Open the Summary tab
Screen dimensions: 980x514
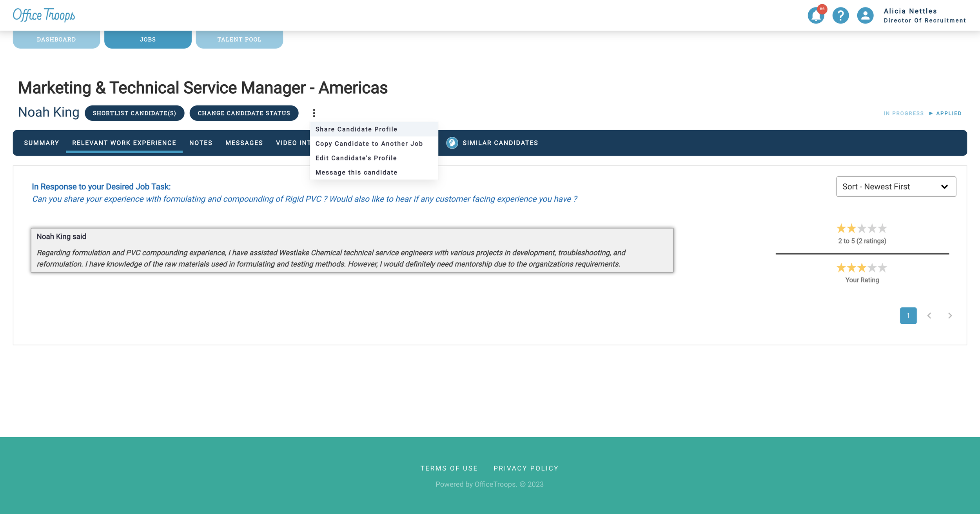click(x=42, y=143)
